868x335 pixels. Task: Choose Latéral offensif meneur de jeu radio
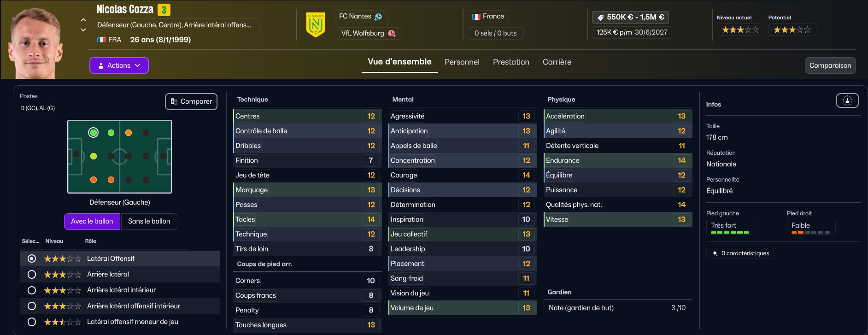point(32,322)
